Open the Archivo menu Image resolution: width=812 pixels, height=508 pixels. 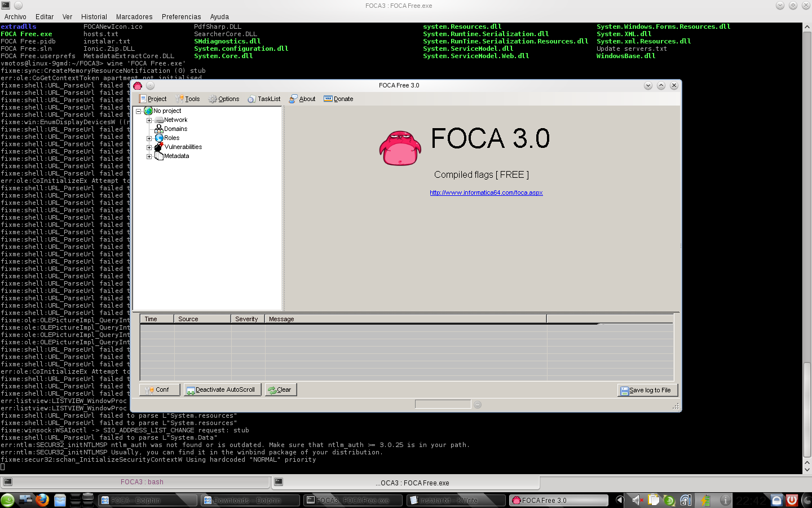pos(15,16)
